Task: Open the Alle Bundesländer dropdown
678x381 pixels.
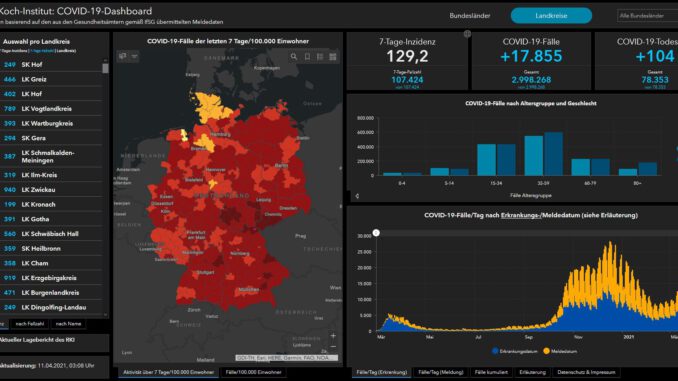Action: [x=647, y=16]
